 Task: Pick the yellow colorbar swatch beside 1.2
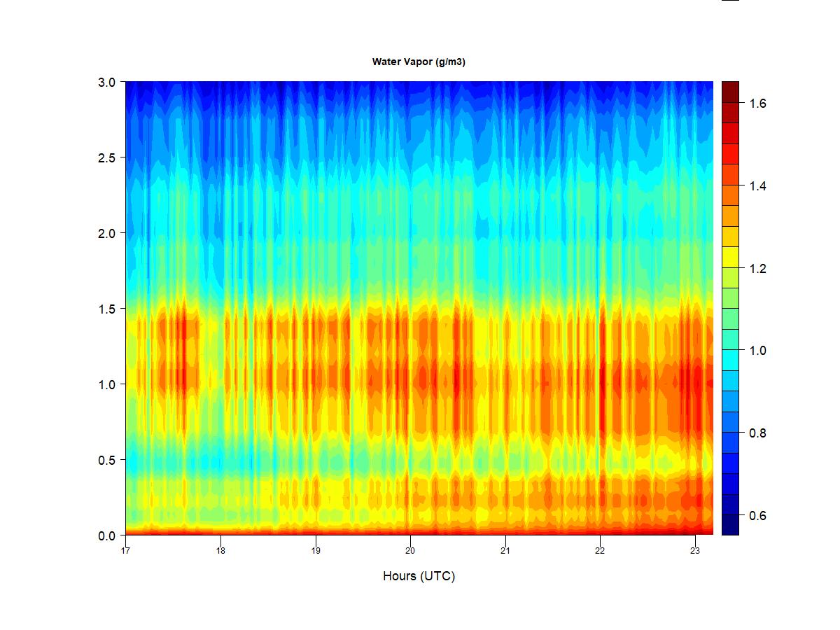pos(730,256)
